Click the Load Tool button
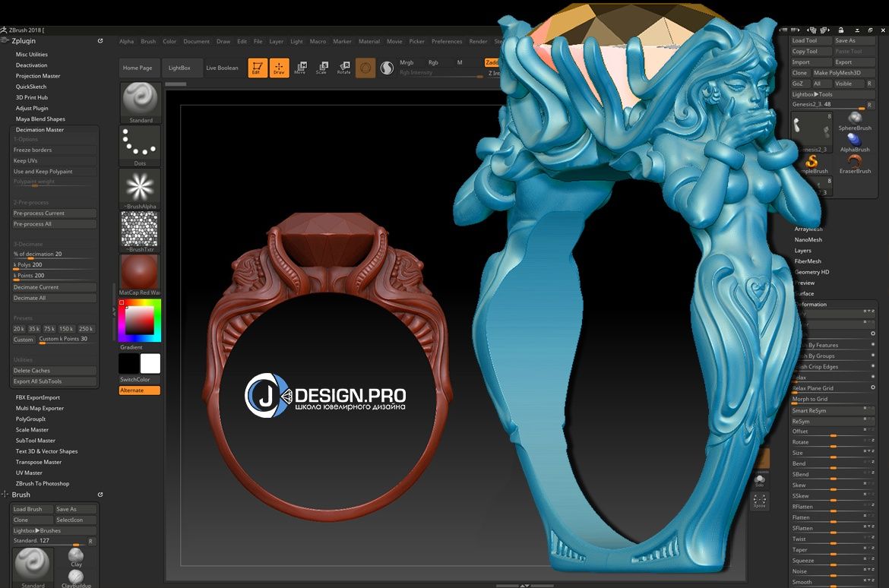 pyautogui.click(x=811, y=40)
